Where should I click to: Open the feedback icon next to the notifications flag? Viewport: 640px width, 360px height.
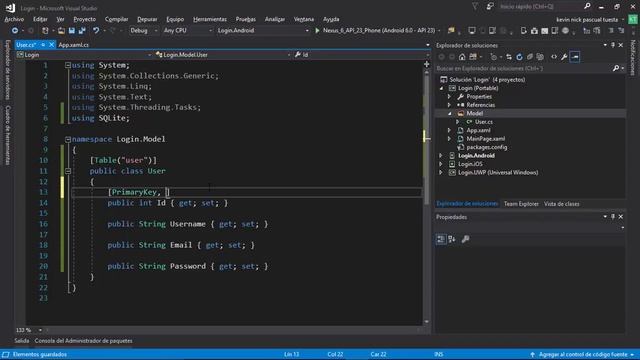[490, 7]
